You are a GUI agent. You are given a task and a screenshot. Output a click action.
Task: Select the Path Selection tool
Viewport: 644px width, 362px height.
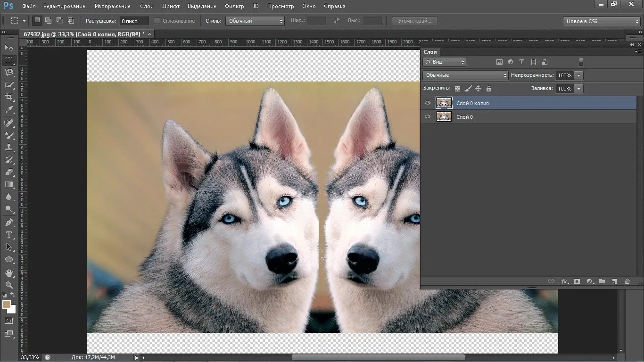(9, 247)
